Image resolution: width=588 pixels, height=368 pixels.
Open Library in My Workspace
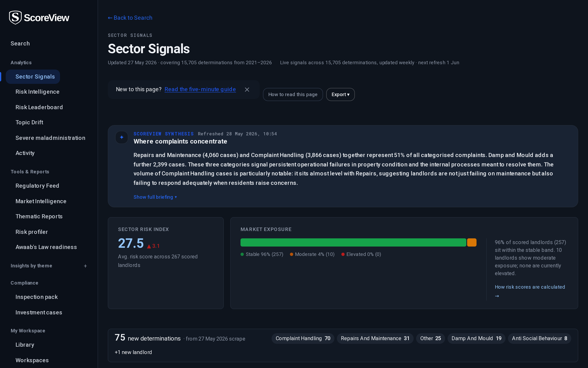pyautogui.click(x=25, y=345)
